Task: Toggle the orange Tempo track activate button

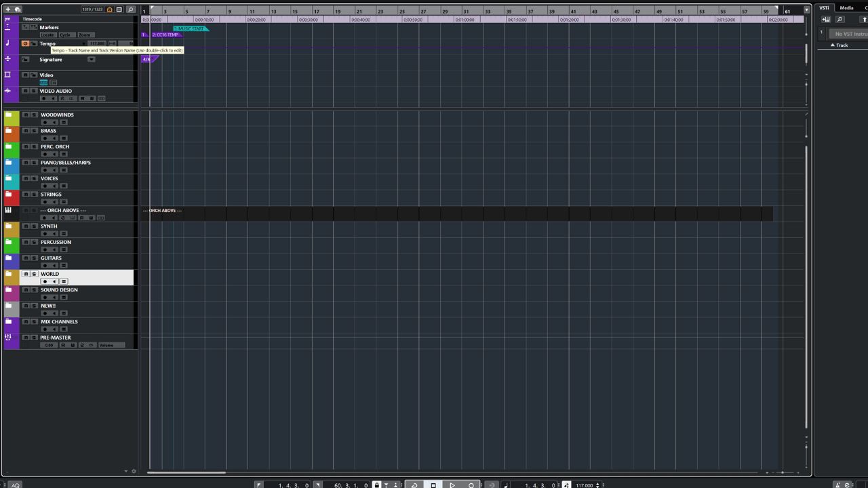Action: click(x=26, y=43)
